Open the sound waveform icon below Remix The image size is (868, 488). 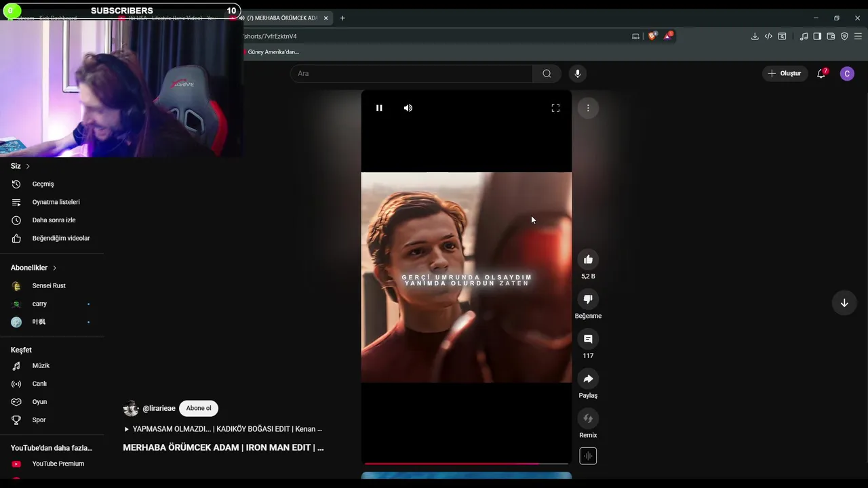click(588, 456)
